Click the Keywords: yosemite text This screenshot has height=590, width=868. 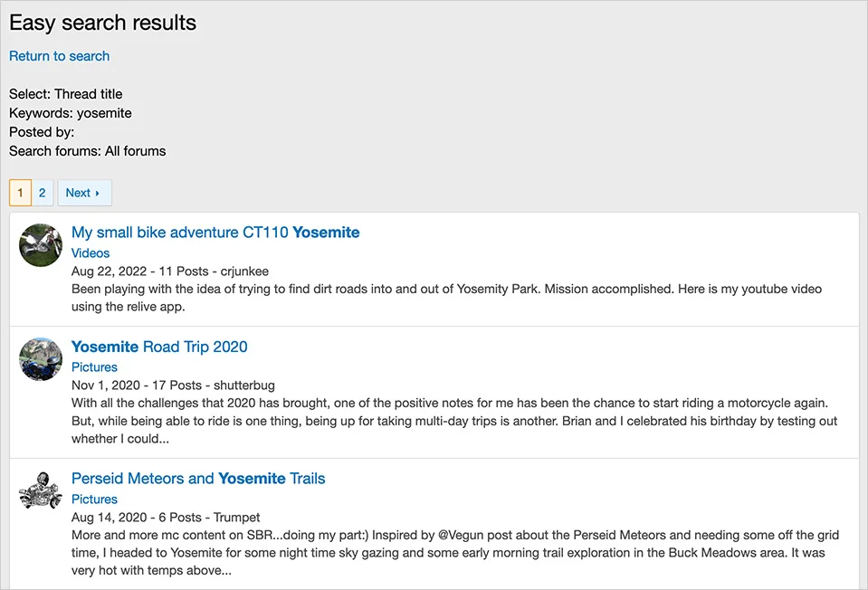click(x=71, y=113)
